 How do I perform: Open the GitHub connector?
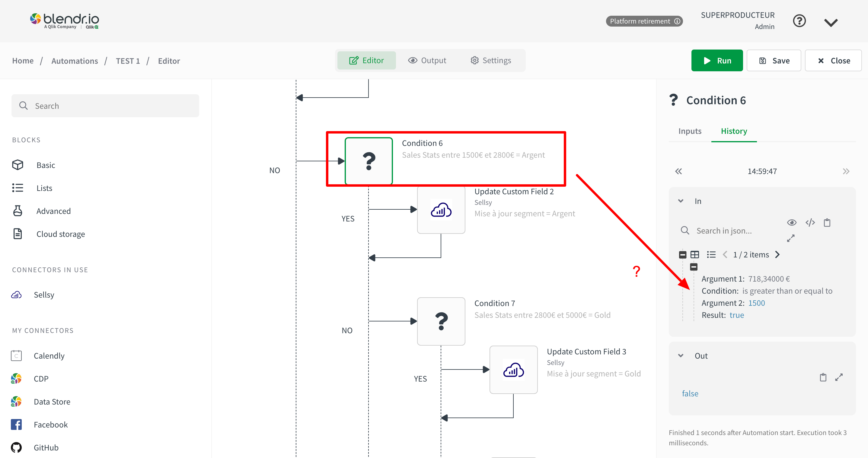pos(46,447)
